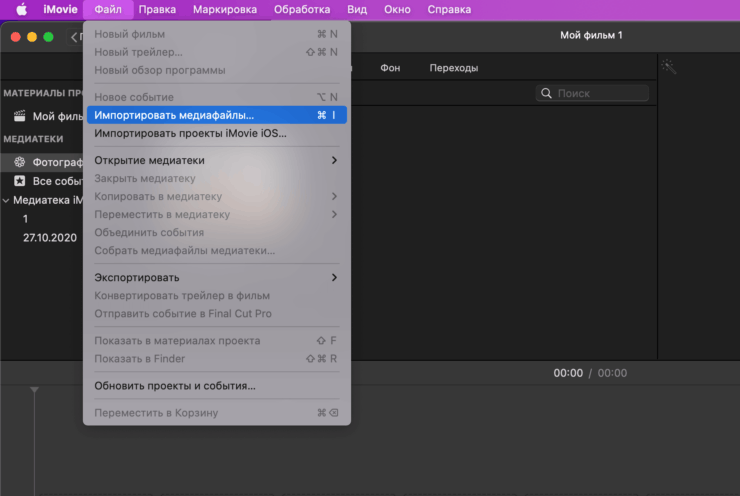Click the star icon for all events
Image resolution: width=740 pixels, height=496 pixels.
click(19, 181)
